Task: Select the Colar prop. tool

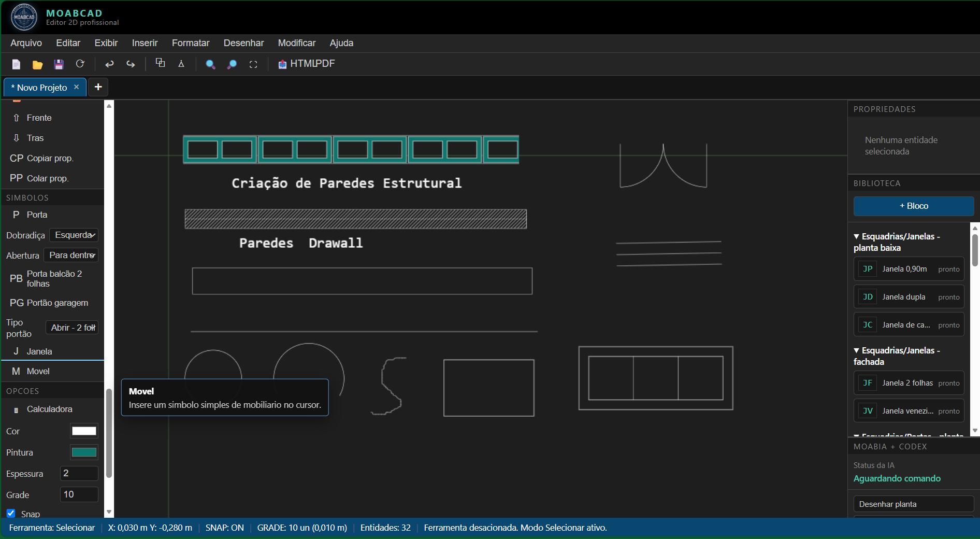Action: [53, 178]
